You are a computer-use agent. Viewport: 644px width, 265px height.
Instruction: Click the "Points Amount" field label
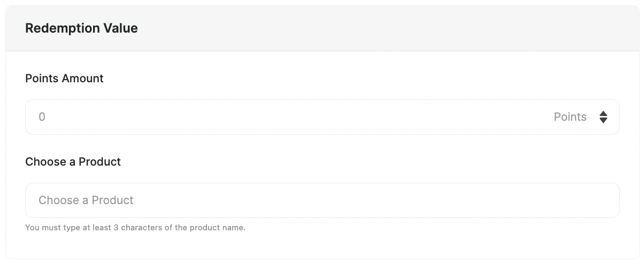[x=64, y=79]
